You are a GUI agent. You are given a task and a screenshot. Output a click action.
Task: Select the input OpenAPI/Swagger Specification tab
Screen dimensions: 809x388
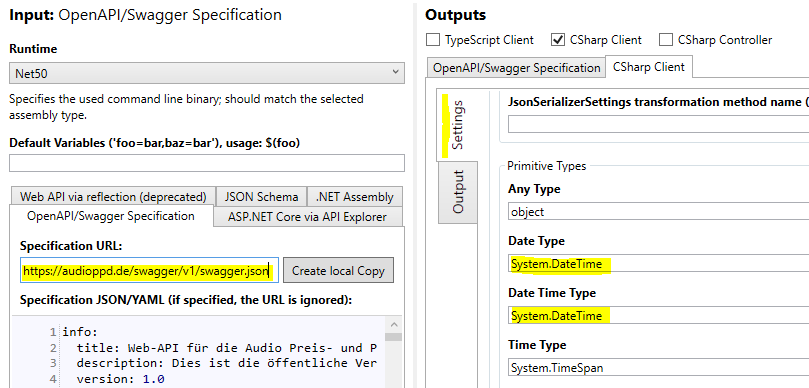coord(111,216)
